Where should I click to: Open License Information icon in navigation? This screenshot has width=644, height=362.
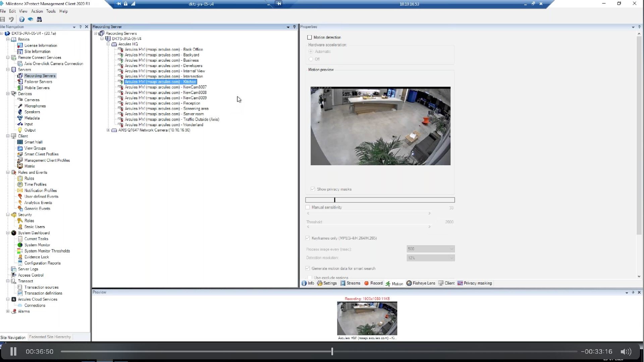pyautogui.click(x=20, y=46)
